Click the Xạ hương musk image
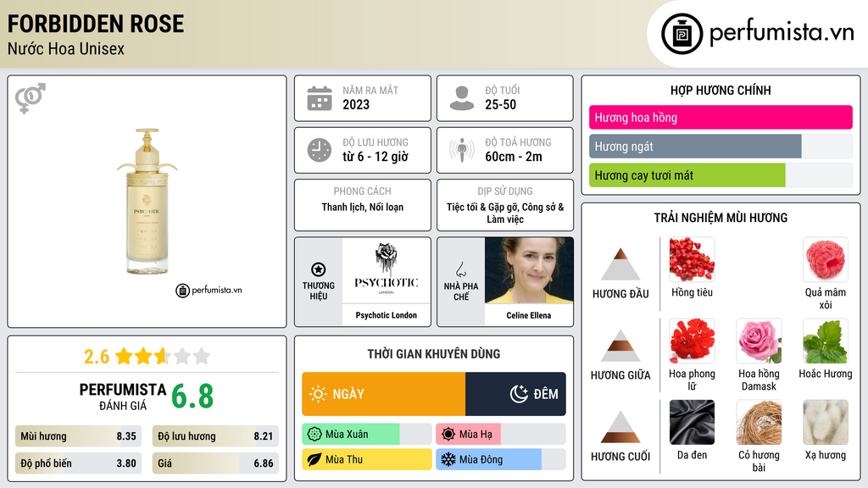The width and height of the screenshot is (868, 488). coord(826,422)
